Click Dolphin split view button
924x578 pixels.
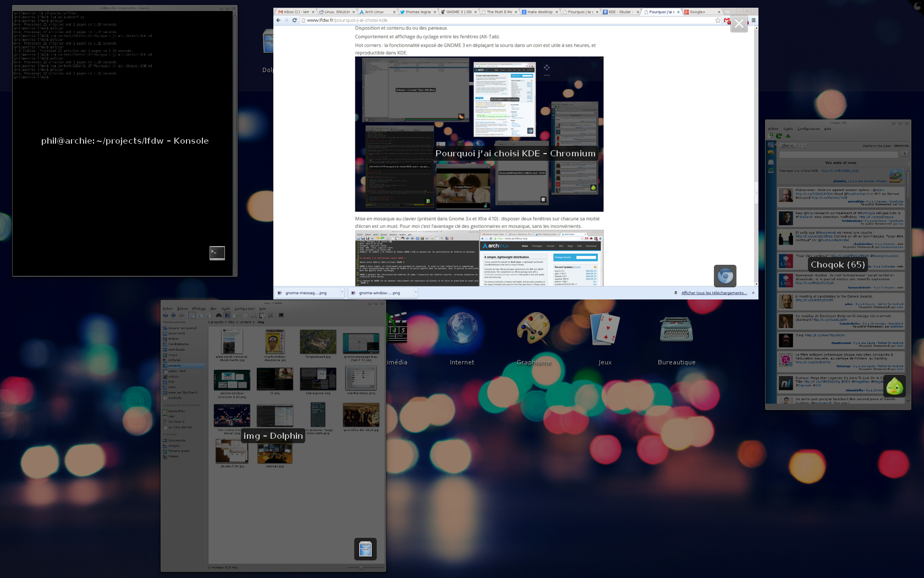(x=235, y=315)
